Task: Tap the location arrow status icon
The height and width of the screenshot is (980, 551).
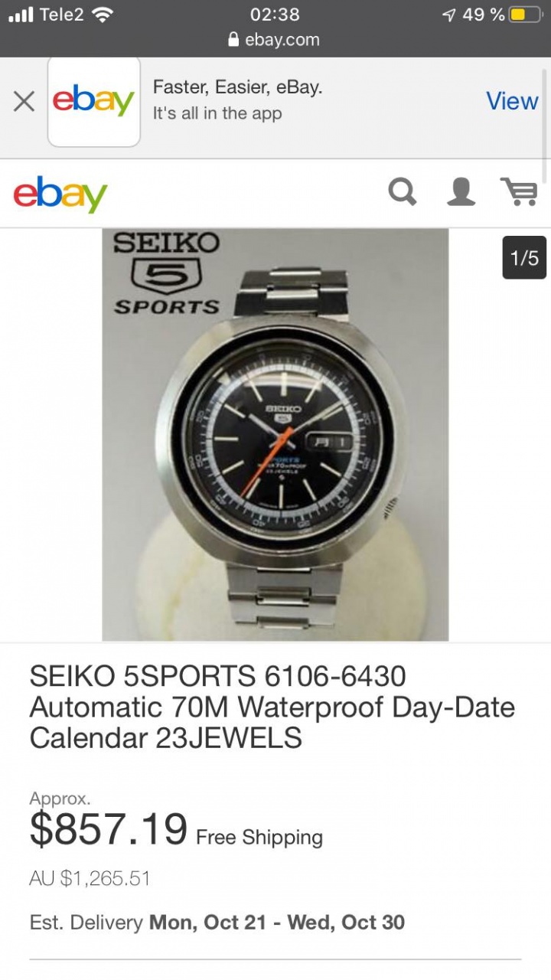Action: tap(448, 15)
